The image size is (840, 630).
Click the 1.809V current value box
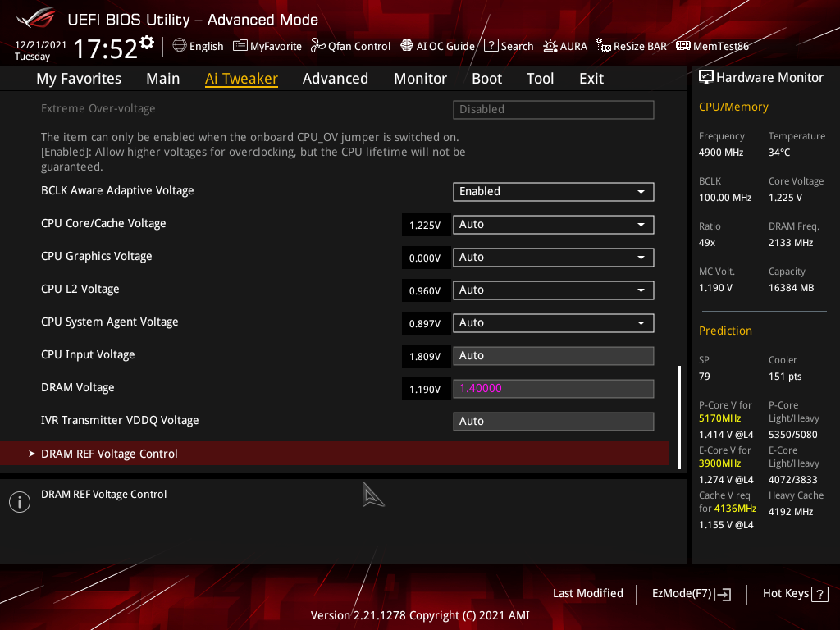point(425,356)
